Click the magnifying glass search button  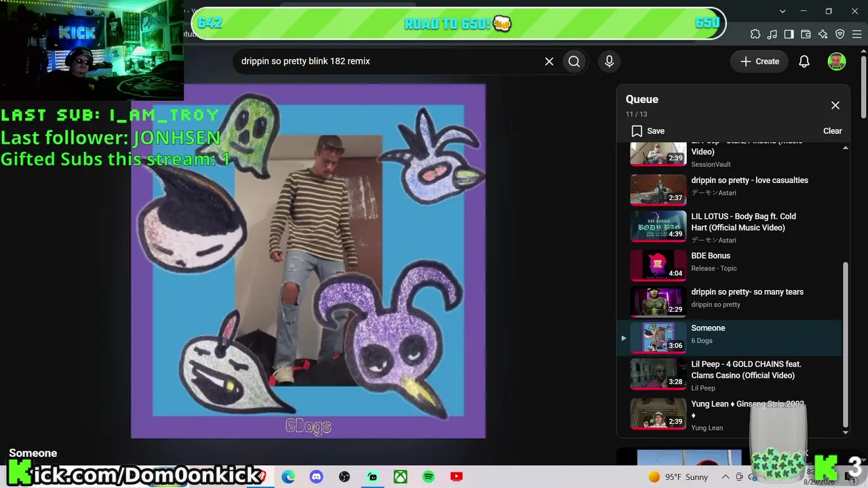[x=574, y=61]
